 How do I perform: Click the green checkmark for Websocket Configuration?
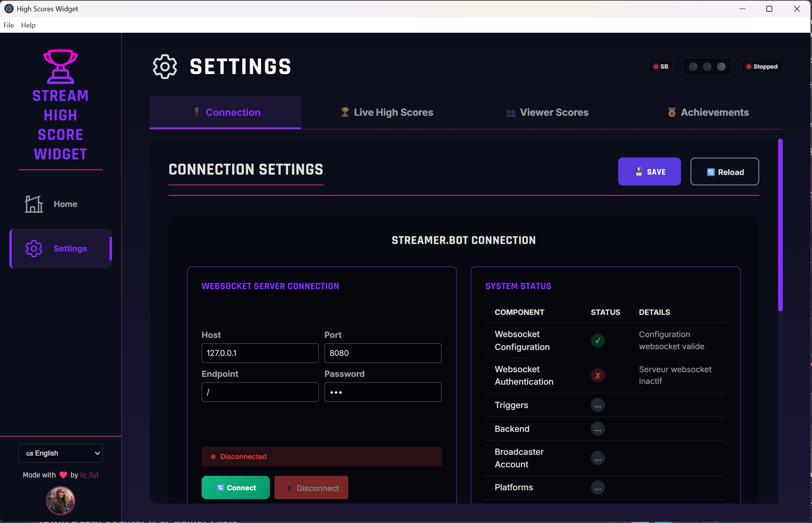point(597,341)
